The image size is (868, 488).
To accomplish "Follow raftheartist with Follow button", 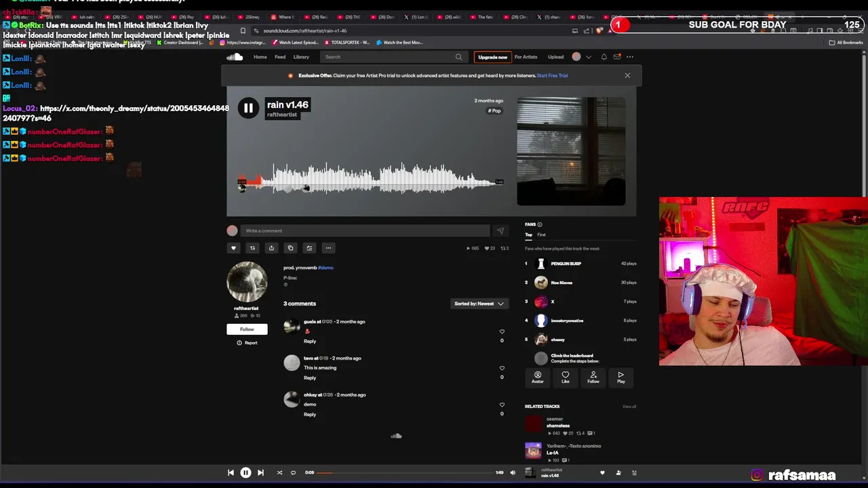I will tap(247, 329).
